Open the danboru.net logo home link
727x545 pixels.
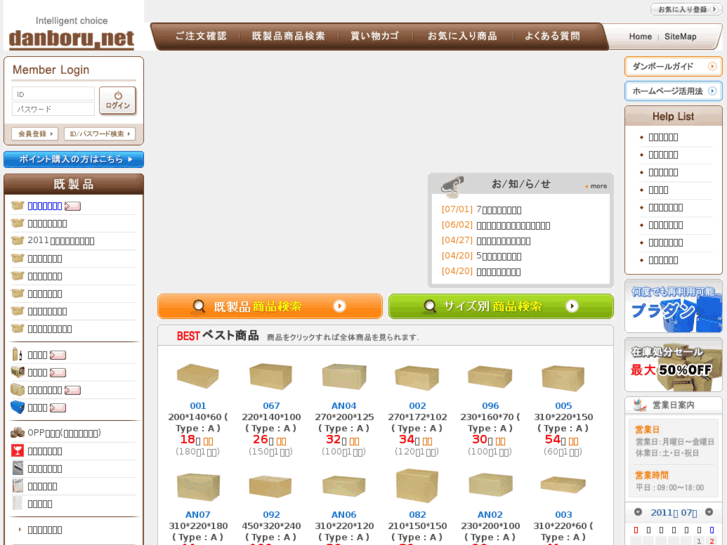[71, 38]
